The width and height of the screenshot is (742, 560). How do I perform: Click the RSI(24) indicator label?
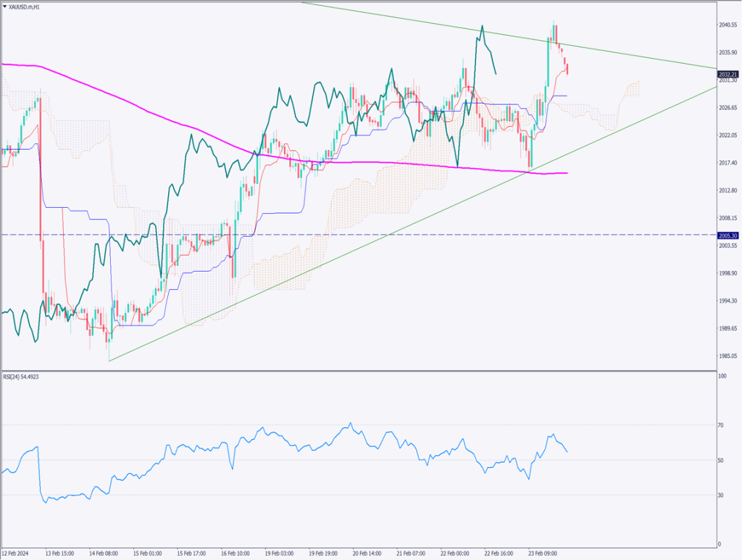[25, 377]
